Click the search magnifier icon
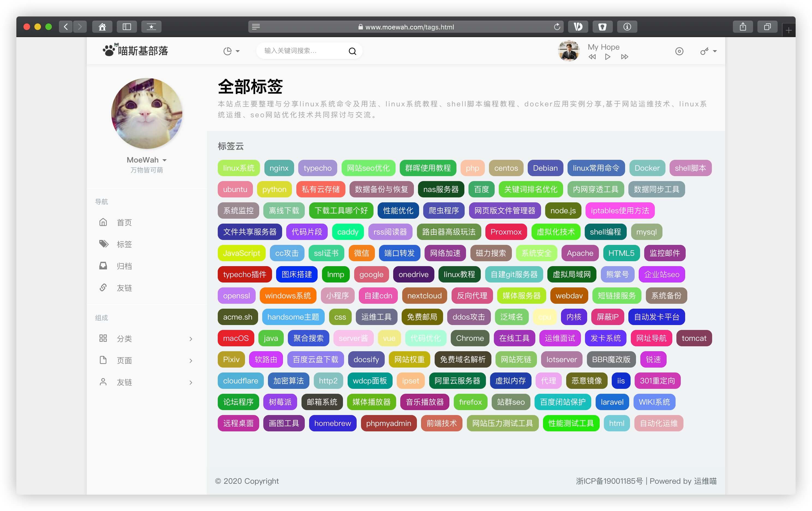Image resolution: width=812 pixels, height=511 pixels. click(x=352, y=51)
